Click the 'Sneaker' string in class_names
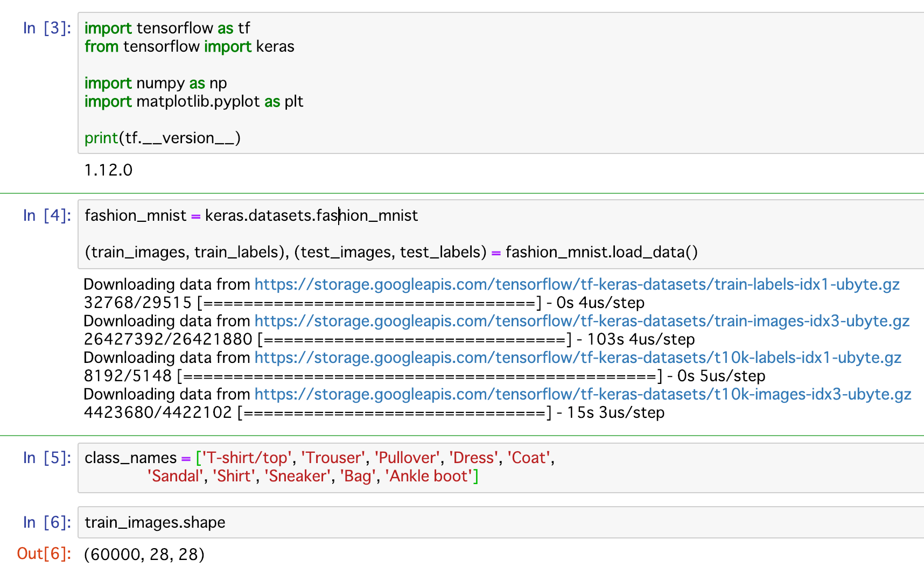This screenshot has height=574, width=924. (x=297, y=476)
